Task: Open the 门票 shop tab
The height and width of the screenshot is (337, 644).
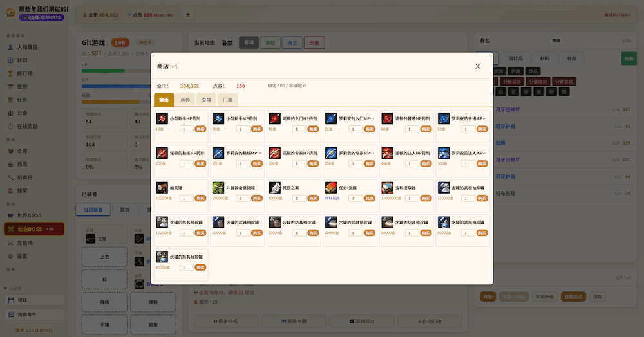Action: 227,100
